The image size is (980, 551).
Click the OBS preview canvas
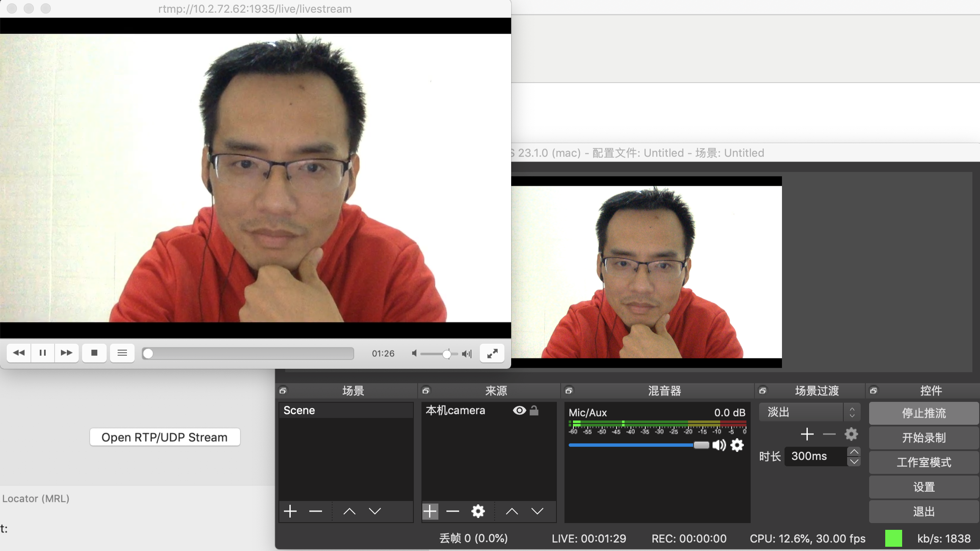point(646,272)
